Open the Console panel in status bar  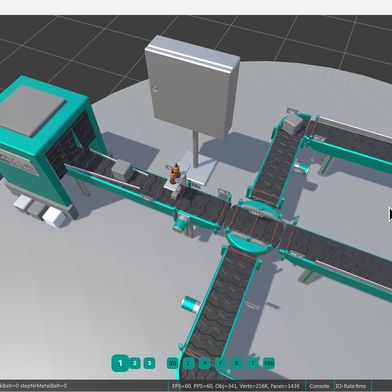click(x=319, y=386)
